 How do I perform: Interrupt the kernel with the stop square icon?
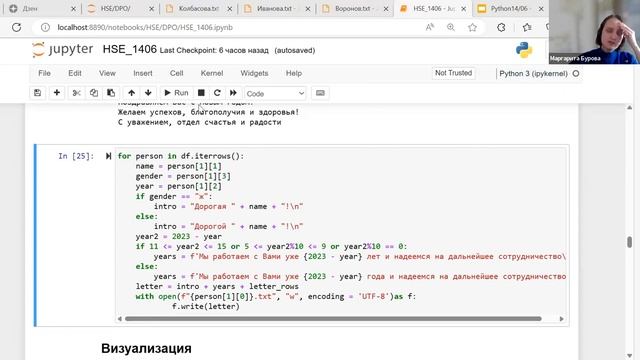tap(201, 93)
